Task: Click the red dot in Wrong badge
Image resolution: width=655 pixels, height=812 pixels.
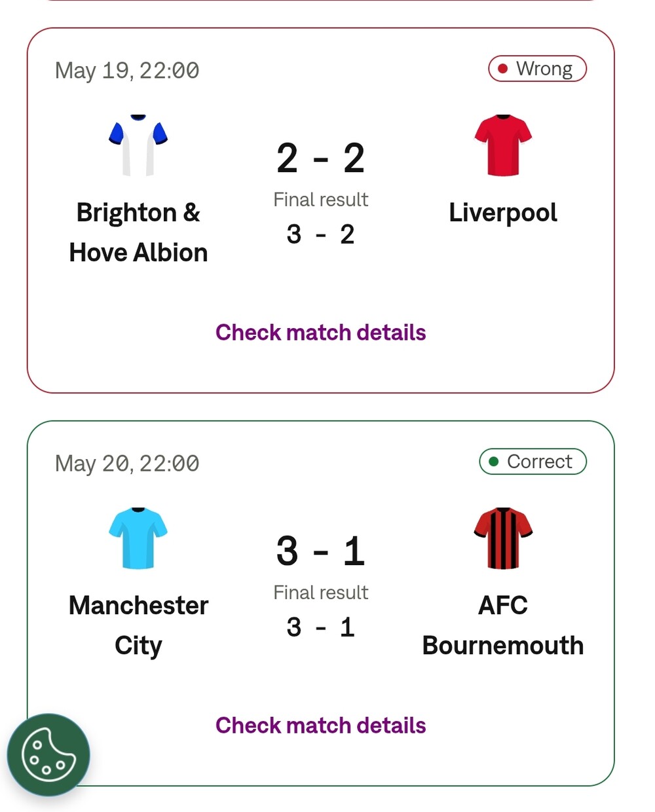Action: (503, 69)
